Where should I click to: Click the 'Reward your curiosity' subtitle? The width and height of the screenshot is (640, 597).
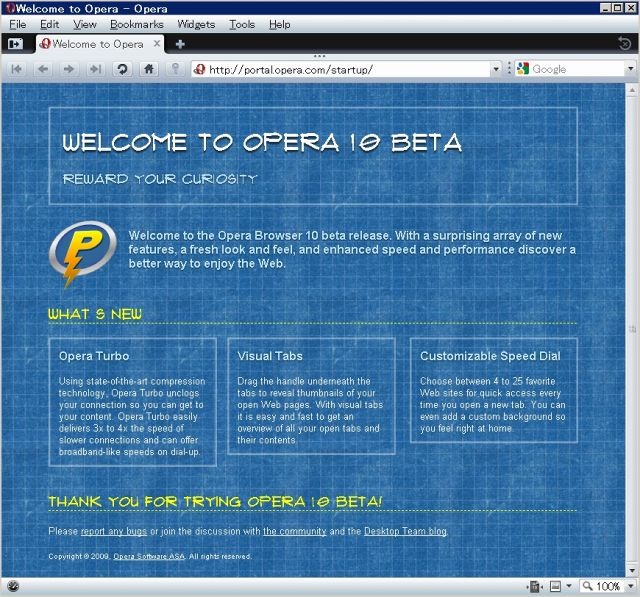pyautogui.click(x=160, y=179)
